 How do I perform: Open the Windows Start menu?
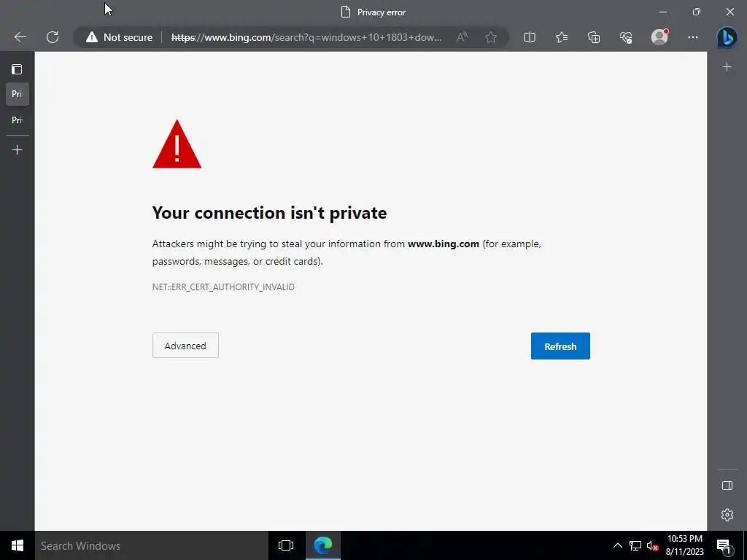click(x=18, y=545)
